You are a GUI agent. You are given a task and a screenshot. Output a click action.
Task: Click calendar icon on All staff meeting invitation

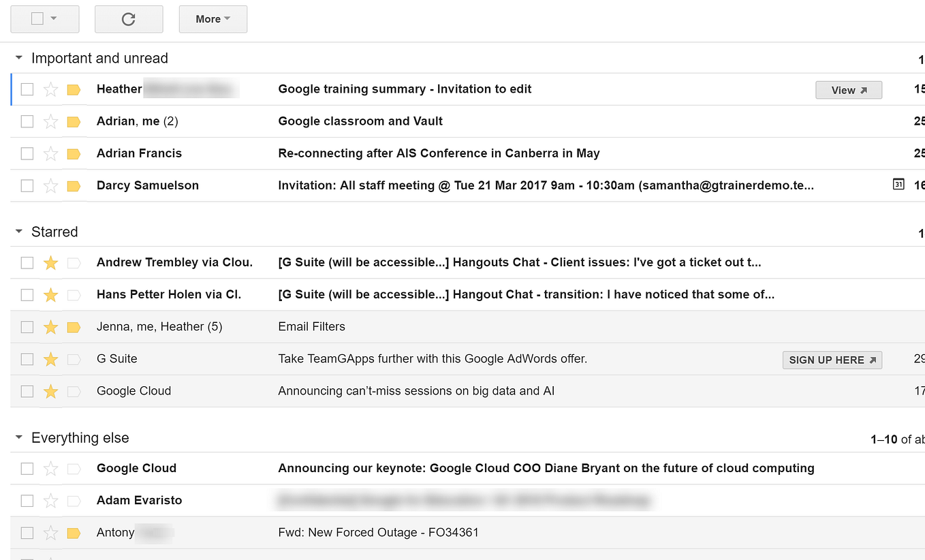898,185
